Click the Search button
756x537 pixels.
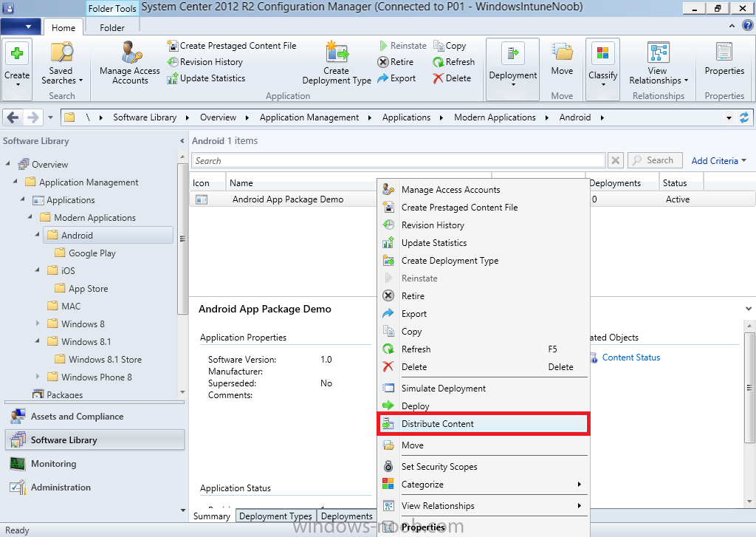655,160
